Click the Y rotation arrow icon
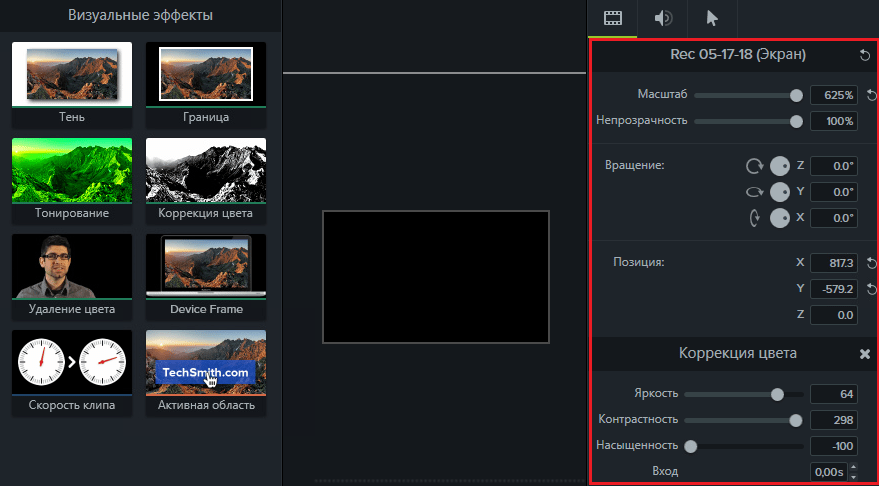879x486 pixels. point(754,191)
